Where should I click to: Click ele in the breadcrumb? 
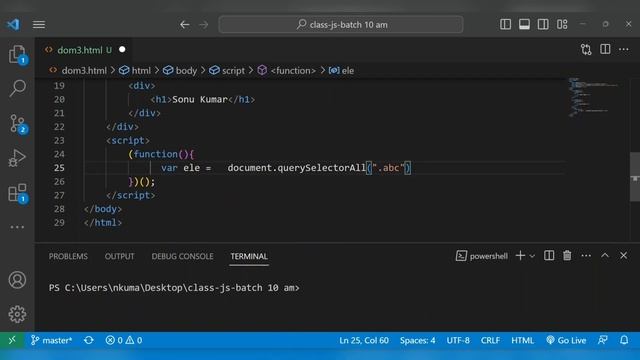pyautogui.click(x=348, y=71)
